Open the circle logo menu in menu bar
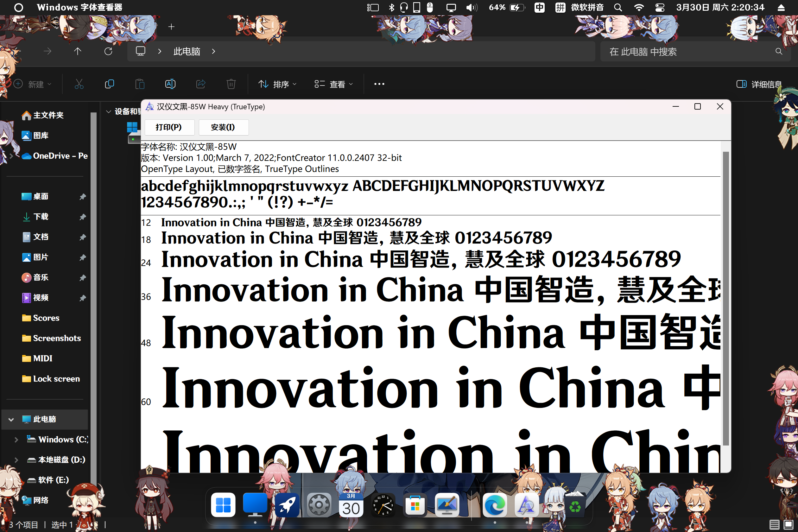The image size is (798, 532). 19,8
